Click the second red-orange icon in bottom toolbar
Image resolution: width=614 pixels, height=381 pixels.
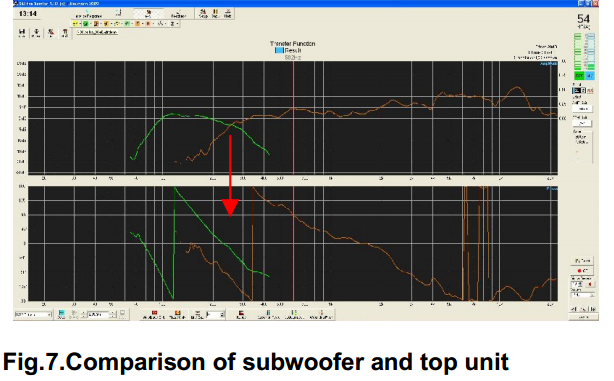(177, 314)
